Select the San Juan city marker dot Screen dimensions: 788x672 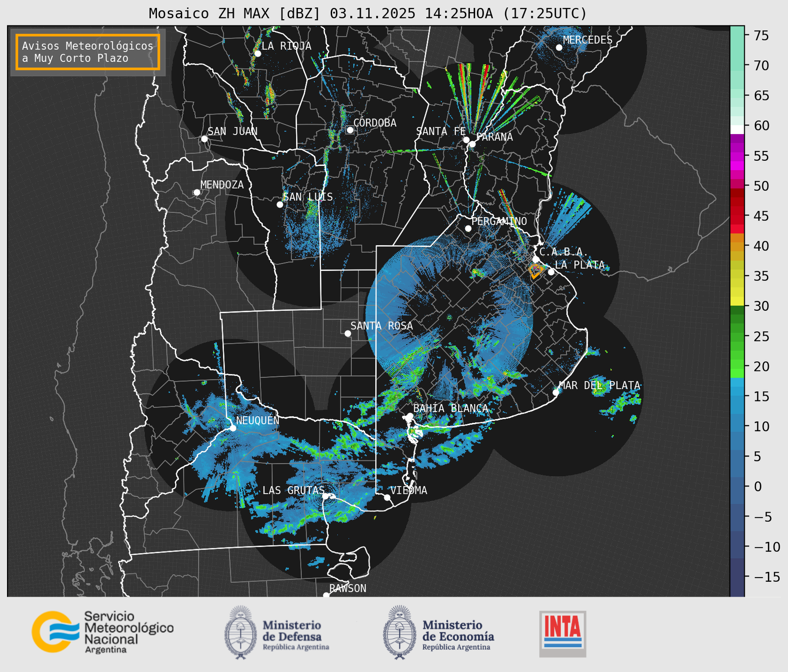pyautogui.click(x=204, y=139)
